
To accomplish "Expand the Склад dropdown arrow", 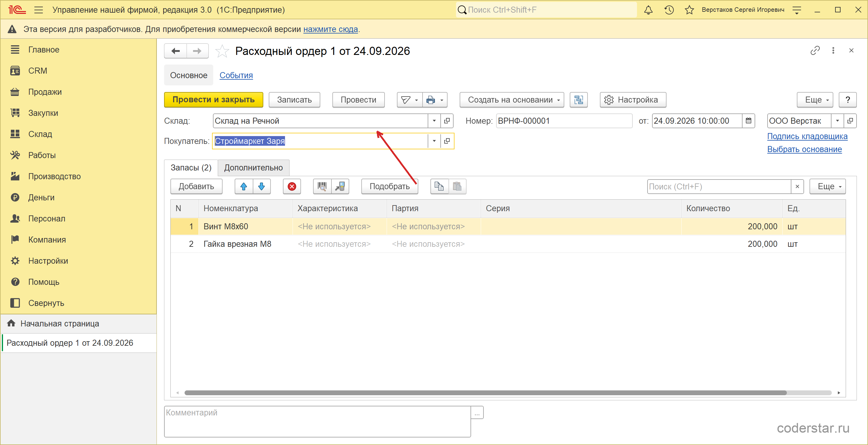I will pyautogui.click(x=434, y=121).
